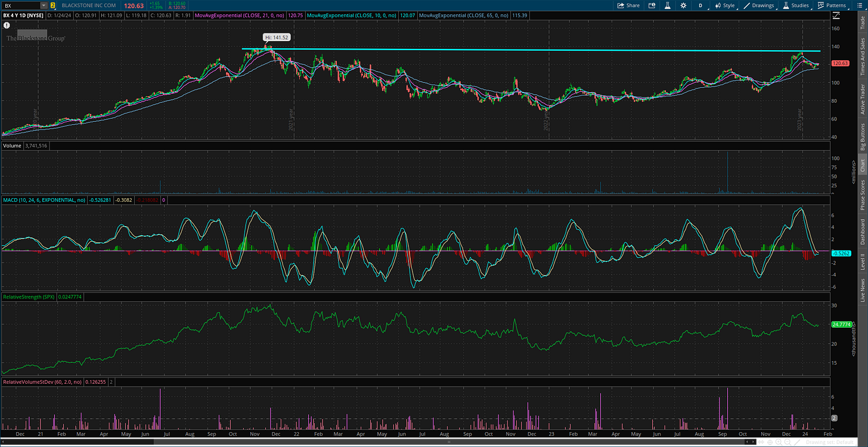868x447 pixels.
Task: Click the RelativeStrength (SPX) study label
Action: (29, 296)
